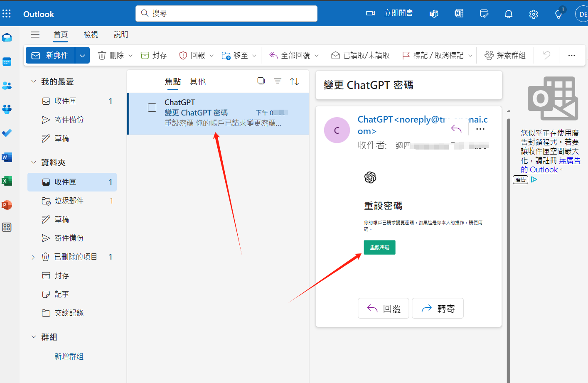
Task: Open Mail app in left rail
Action: pos(7,37)
